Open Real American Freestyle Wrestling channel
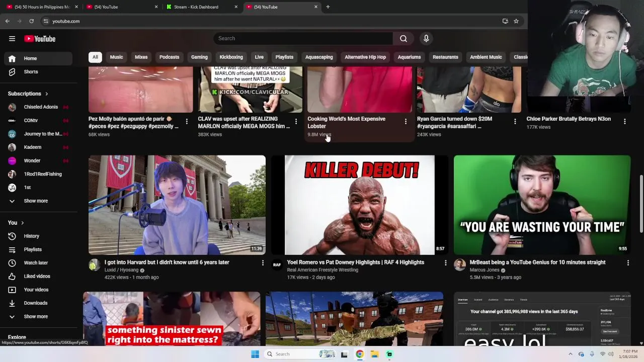644x362 pixels. (x=323, y=270)
